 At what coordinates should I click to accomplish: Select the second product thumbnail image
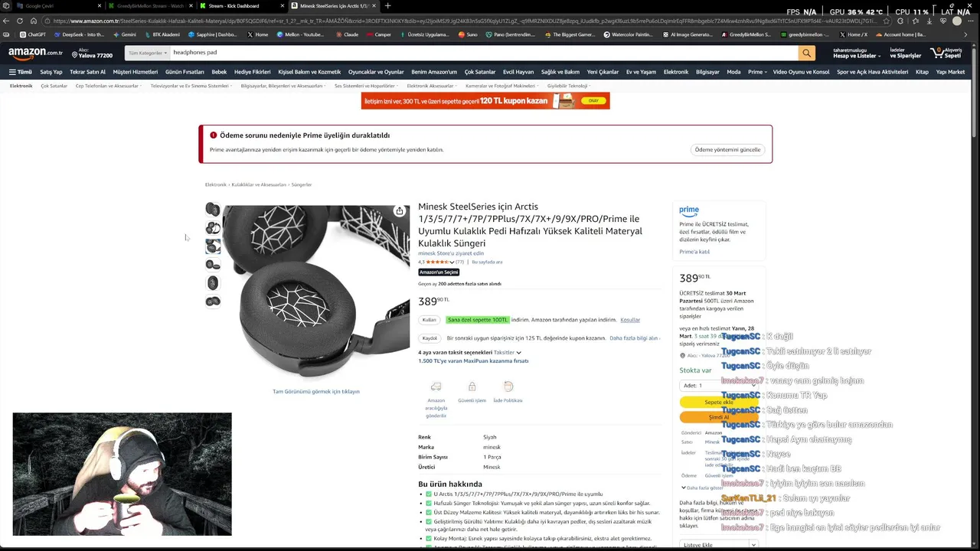tap(213, 228)
